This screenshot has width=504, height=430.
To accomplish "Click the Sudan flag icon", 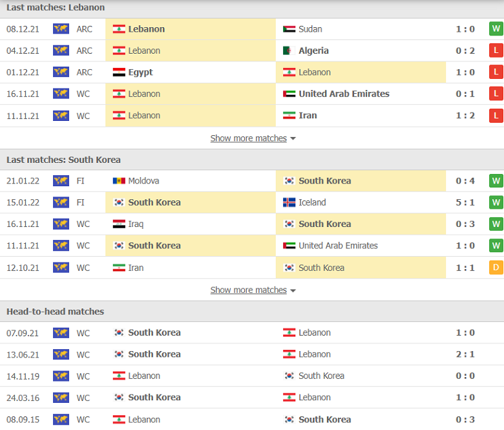I will (x=289, y=29).
